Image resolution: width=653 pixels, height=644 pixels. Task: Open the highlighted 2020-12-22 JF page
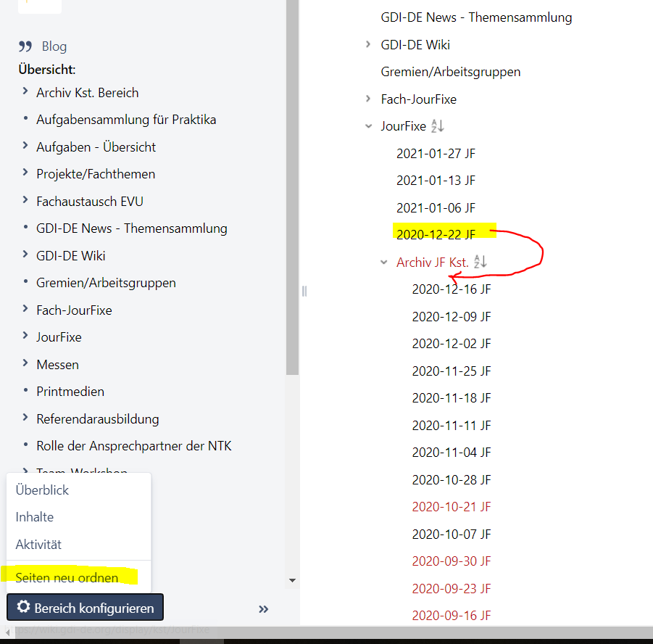[436, 234]
